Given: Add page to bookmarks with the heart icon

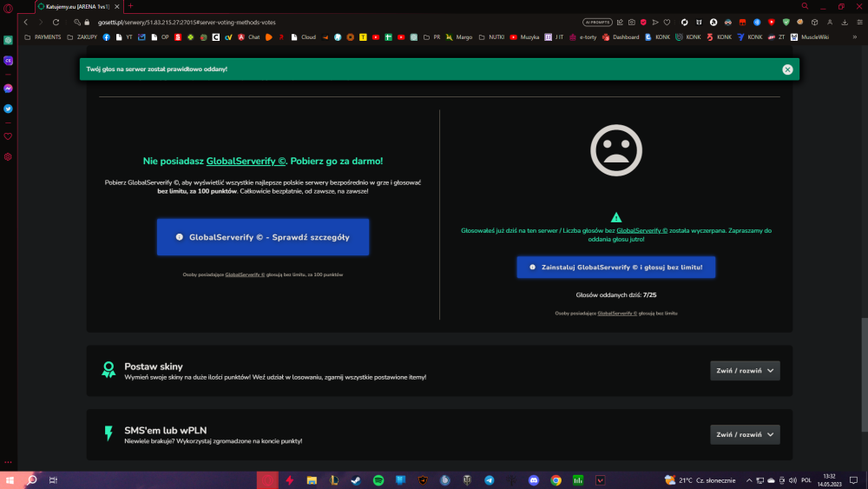Looking at the screenshot, I should pos(667,23).
